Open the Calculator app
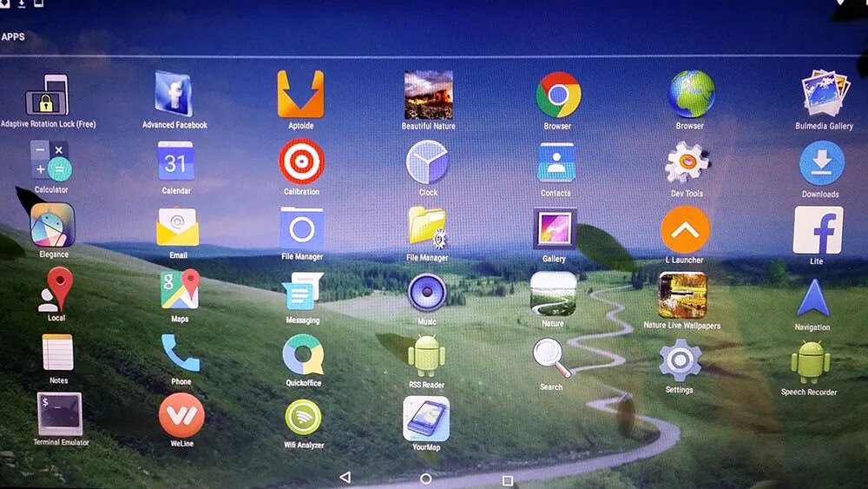Image resolution: width=868 pixels, height=489 pixels. (x=50, y=161)
